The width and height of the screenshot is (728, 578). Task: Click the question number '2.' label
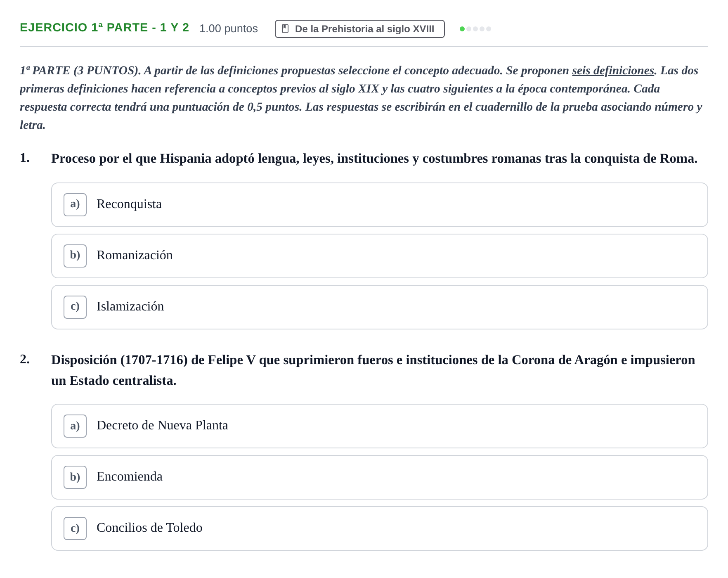pos(25,360)
